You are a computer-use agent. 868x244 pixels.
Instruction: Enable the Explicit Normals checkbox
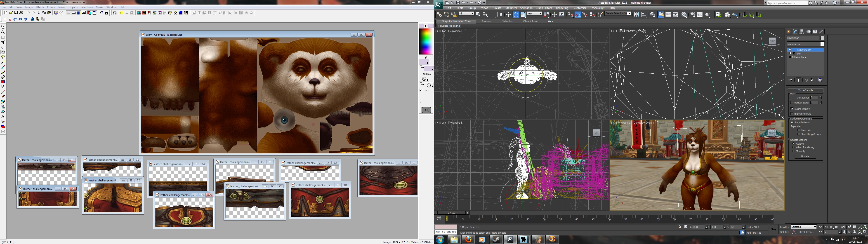click(792, 114)
